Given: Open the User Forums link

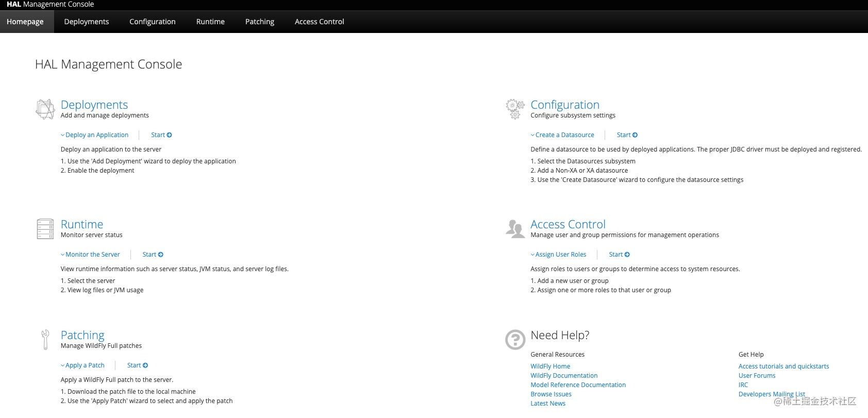Looking at the screenshot, I should pyautogui.click(x=757, y=376).
